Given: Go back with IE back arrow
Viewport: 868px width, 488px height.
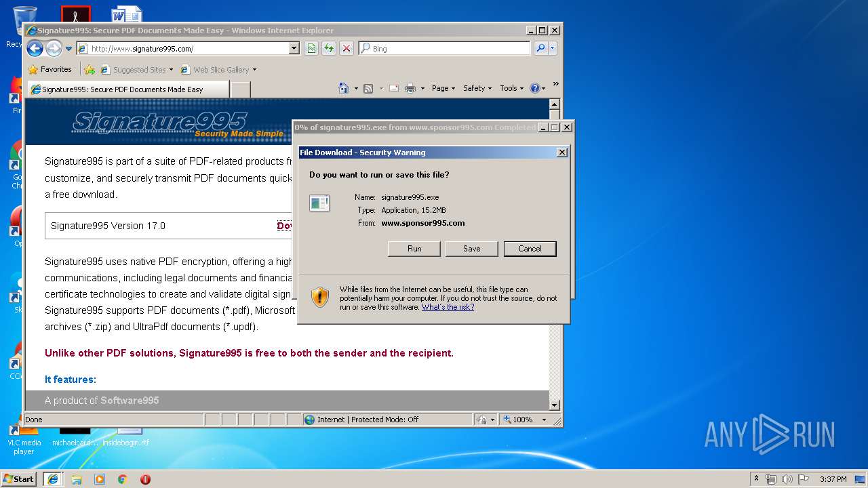Looking at the screenshot, I should click(x=35, y=48).
